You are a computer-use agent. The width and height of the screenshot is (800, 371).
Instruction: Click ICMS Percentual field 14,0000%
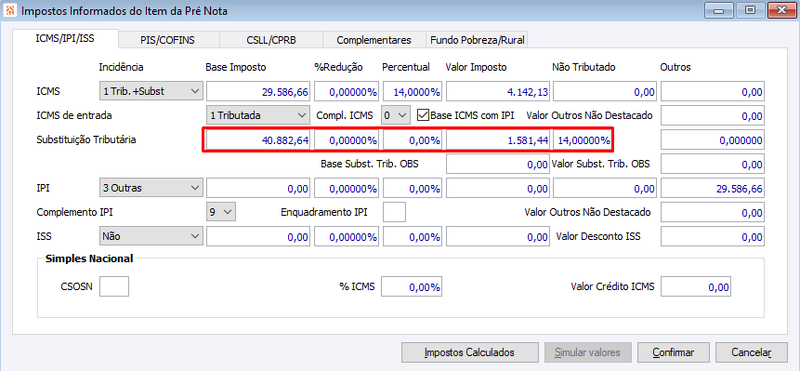coord(412,92)
